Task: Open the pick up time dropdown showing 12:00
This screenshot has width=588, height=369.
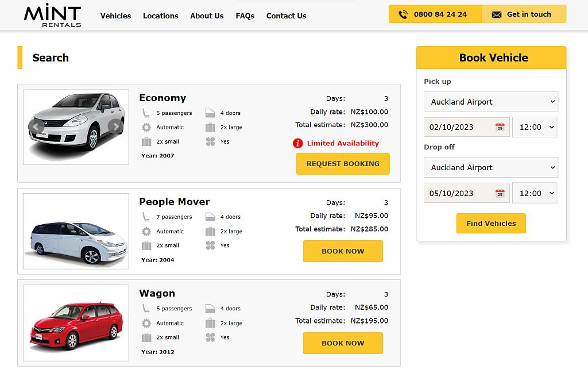Action: (x=535, y=126)
